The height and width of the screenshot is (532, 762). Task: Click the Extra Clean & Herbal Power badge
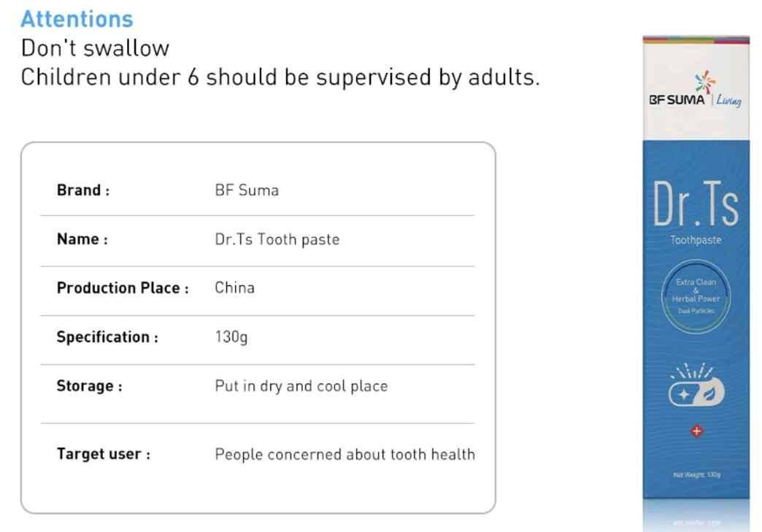pyautogui.click(x=696, y=296)
